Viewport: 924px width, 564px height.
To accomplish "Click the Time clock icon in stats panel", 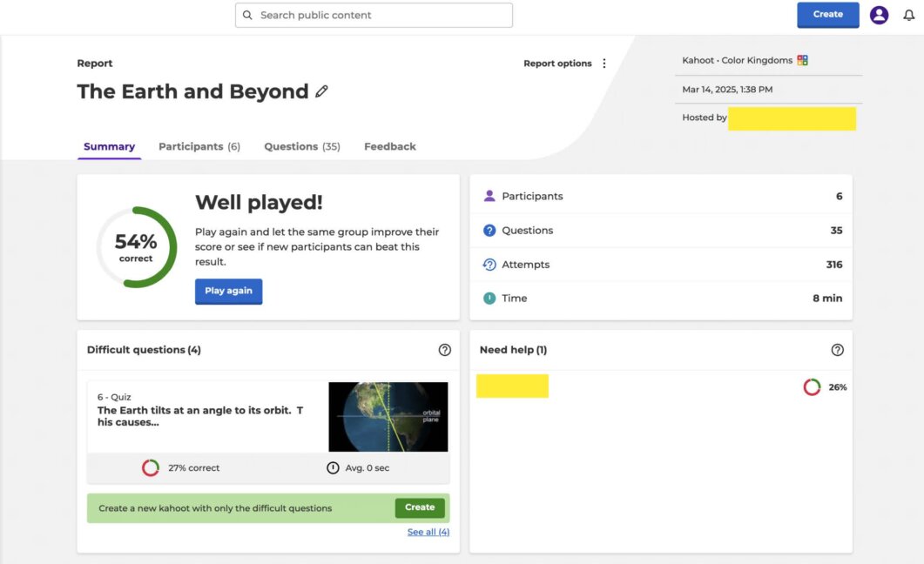I will pyautogui.click(x=489, y=298).
